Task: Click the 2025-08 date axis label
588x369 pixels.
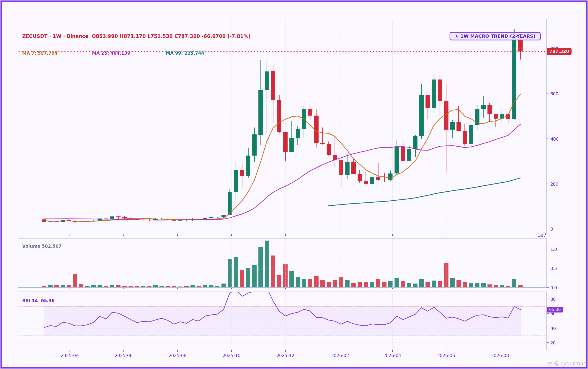Action: pyautogui.click(x=177, y=356)
